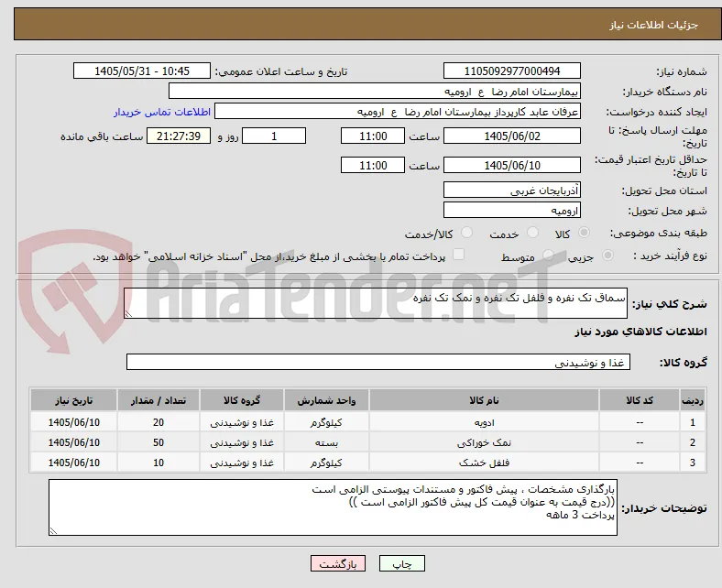
Task: Click the remaining days field showing 1
Action: (274, 136)
